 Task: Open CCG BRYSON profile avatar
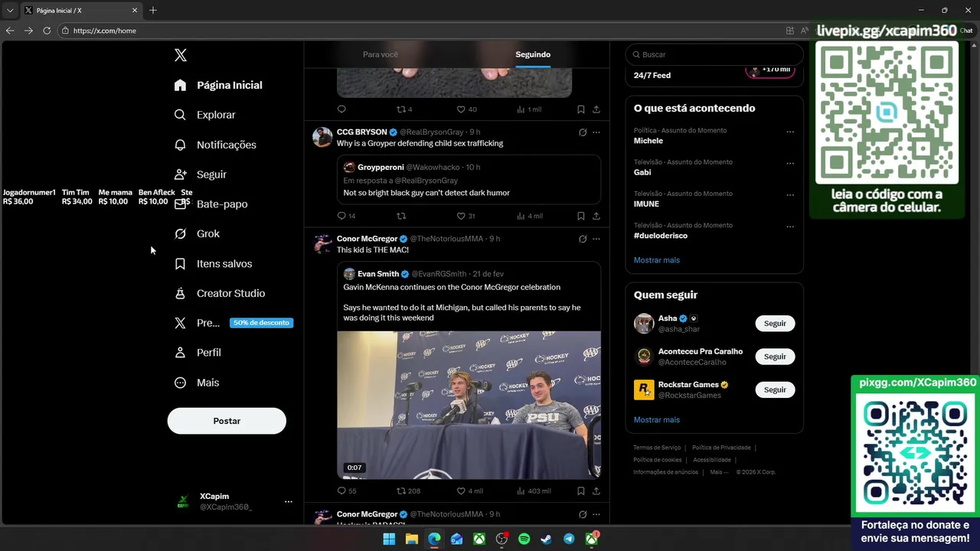click(x=322, y=137)
